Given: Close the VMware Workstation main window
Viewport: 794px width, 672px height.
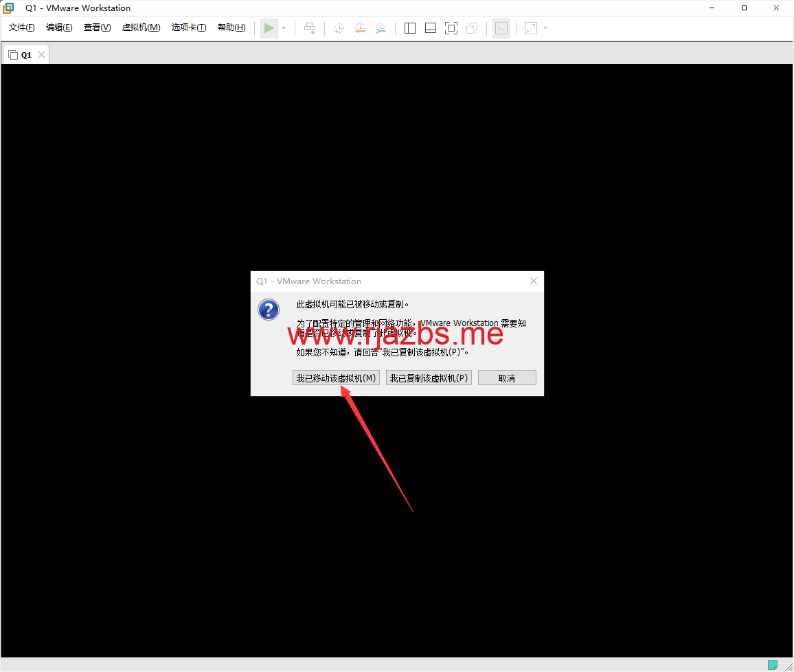Looking at the screenshot, I should [776, 8].
